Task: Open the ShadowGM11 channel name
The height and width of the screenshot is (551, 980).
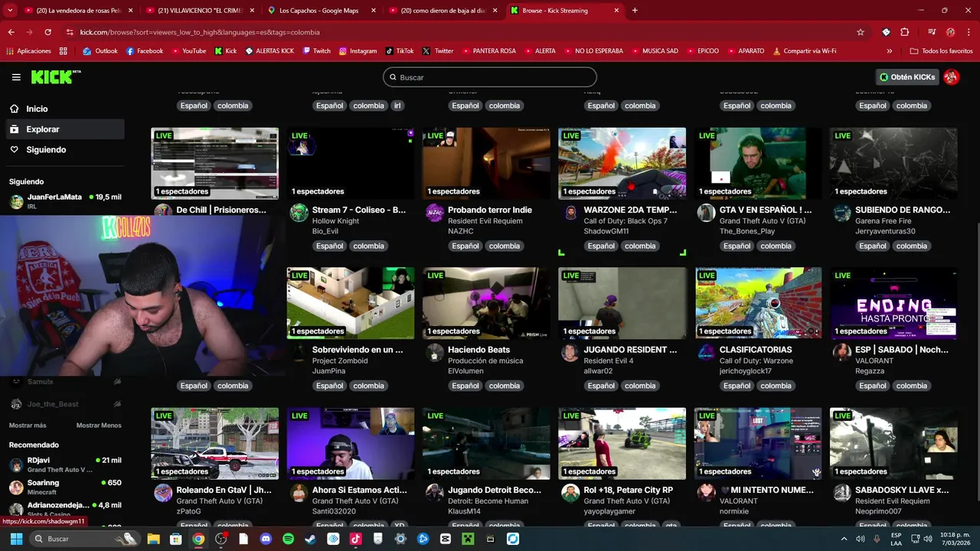Action: pos(606,231)
